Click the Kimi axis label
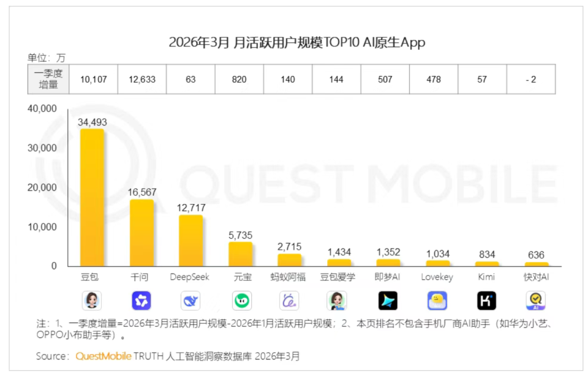588x379 pixels. pyautogui.click(x=486, y=277)
